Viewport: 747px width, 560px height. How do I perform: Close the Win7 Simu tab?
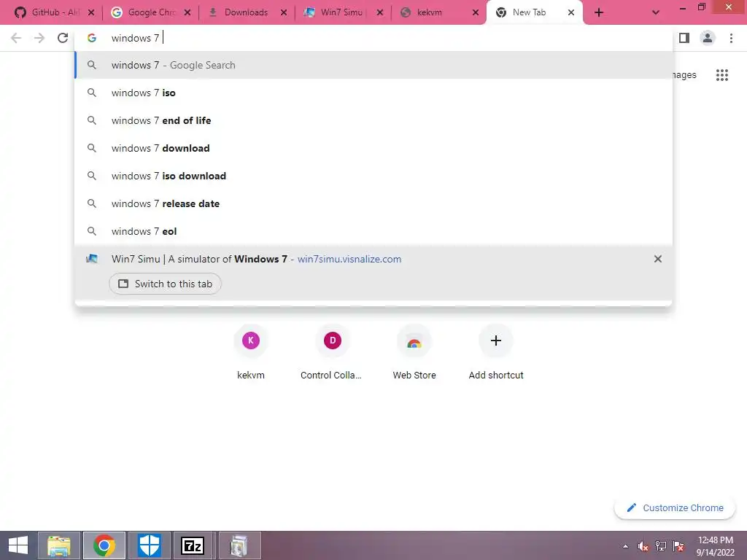pos(379,13)
